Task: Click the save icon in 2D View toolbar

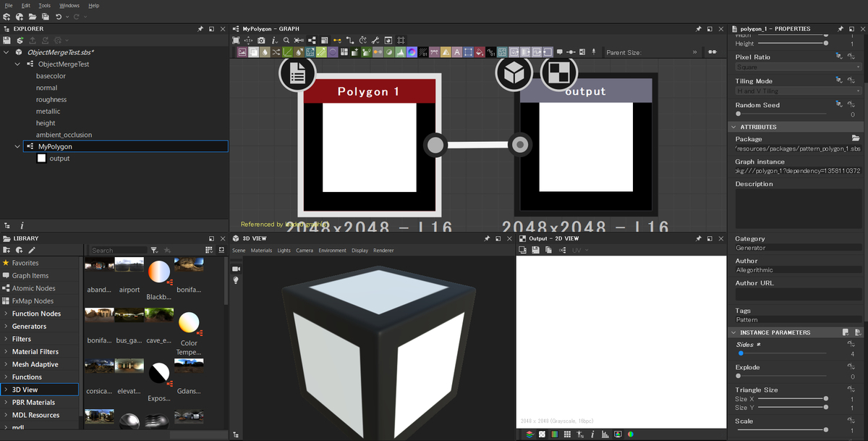Action: click(536, 250)
